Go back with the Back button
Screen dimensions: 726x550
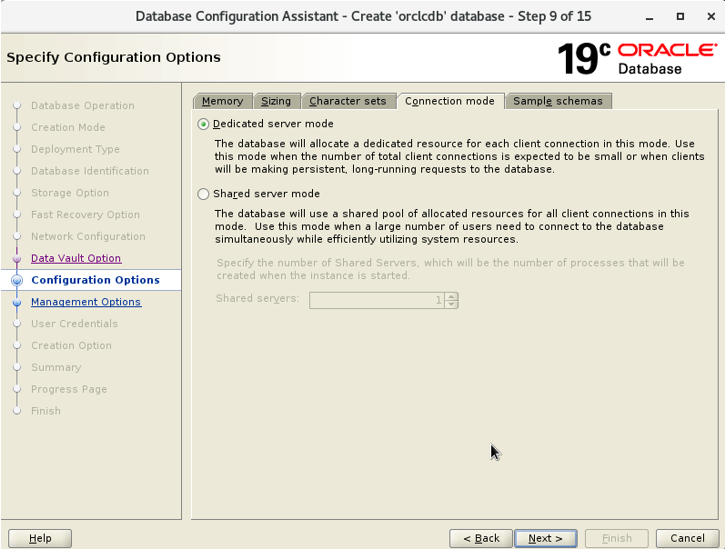480,538
